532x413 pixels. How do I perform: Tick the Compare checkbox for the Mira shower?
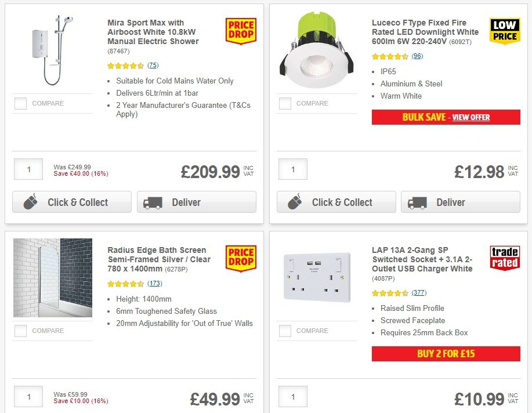(x=20, y=103)
